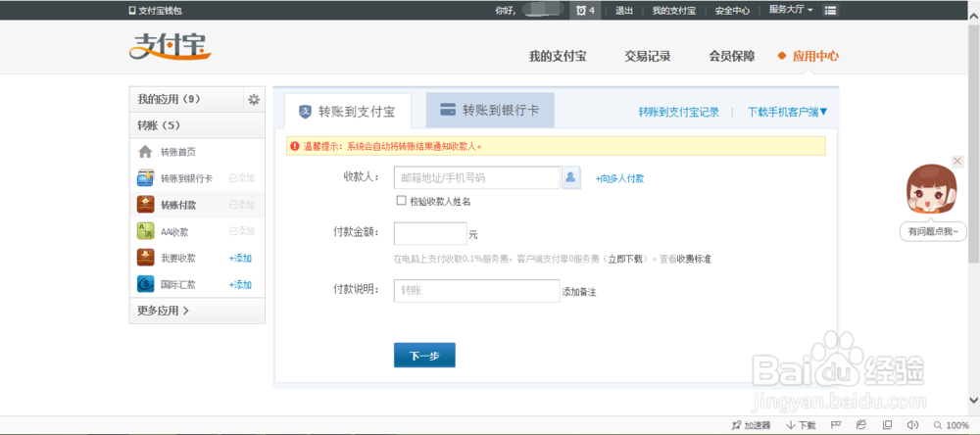The height and width of the screenshot is (435, 980).
Task: Switch to 转账到银行卡 tab
Action: tap(490, 110)
